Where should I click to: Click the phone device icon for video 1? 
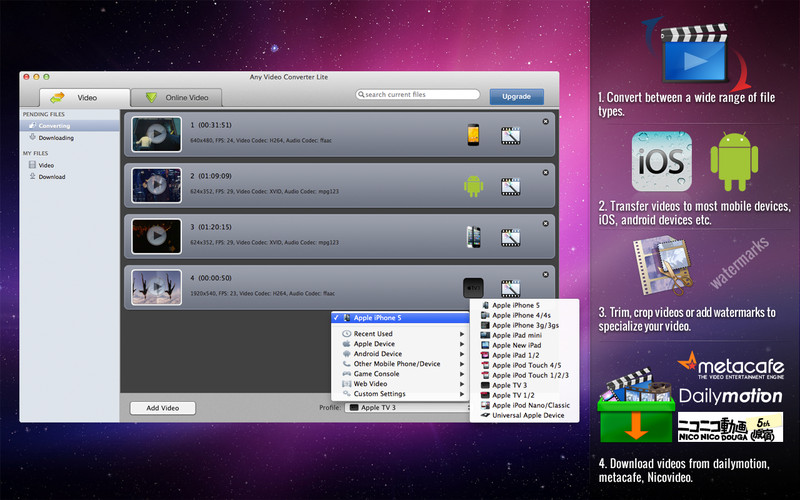tap(473, 135)
